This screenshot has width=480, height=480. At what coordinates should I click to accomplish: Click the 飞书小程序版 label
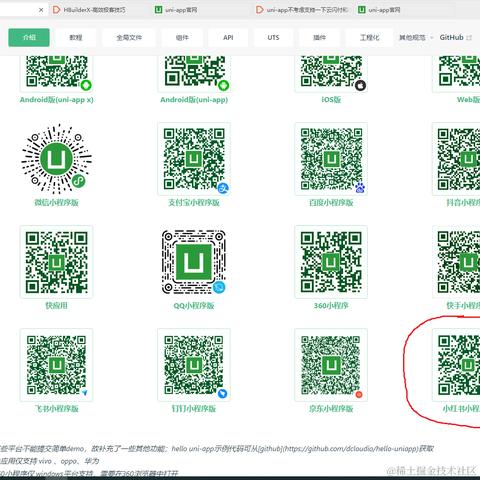point(56,409)
